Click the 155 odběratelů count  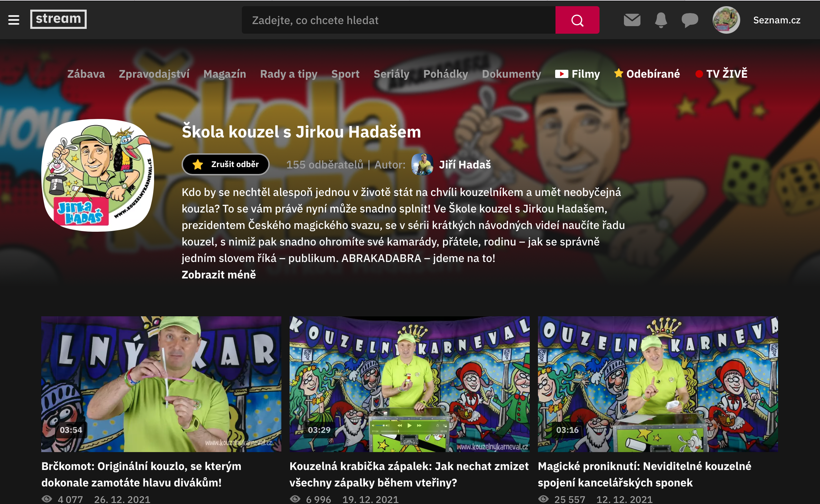(325, 165)
